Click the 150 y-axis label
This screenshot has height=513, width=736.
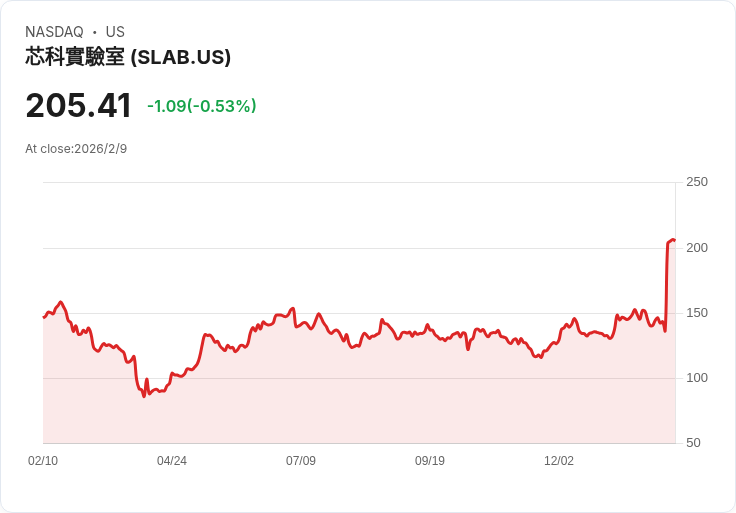click(x=697, y=313)
